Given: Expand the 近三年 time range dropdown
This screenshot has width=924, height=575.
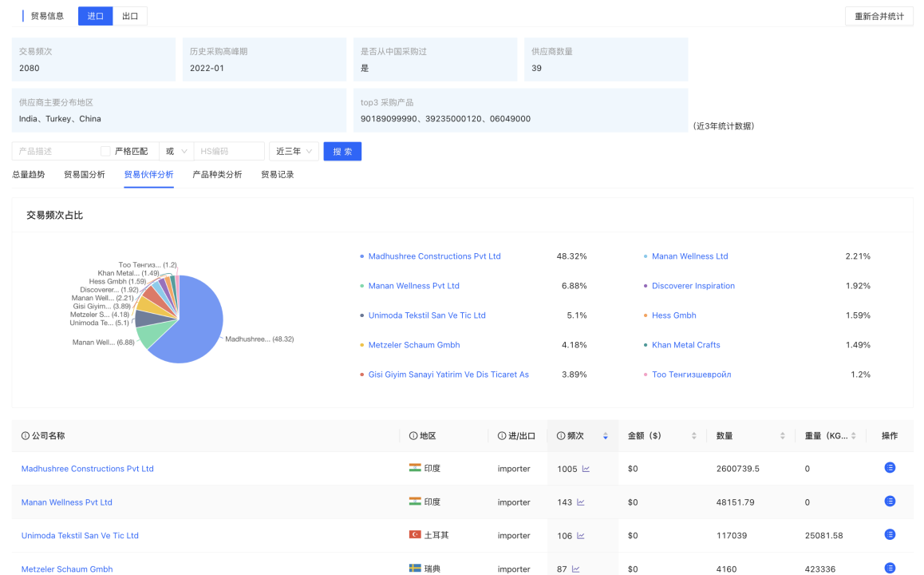Looking at the screenshot, I should pos(294,151).
